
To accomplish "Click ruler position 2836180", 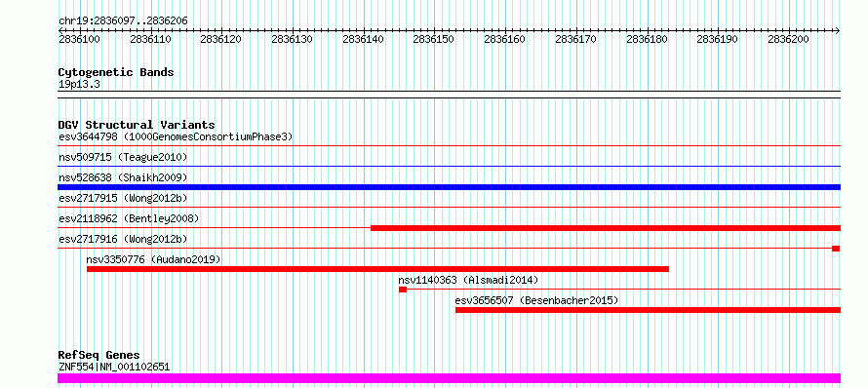I will point(648,39).
